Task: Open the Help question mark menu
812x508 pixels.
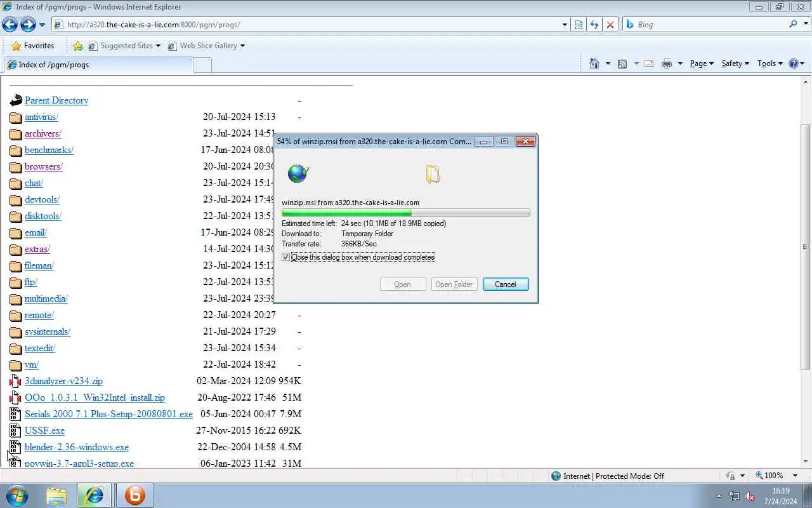Action: pyautogui.click(x=796, y=63)
